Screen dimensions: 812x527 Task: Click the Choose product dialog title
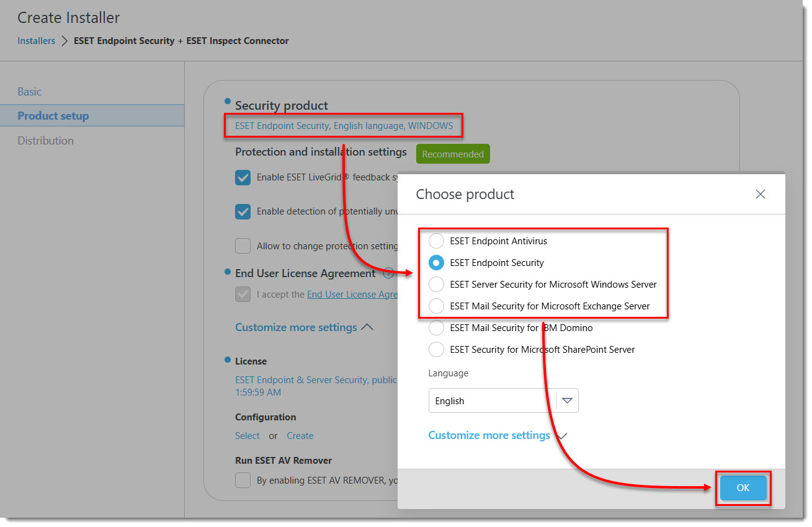pos(465,194)
